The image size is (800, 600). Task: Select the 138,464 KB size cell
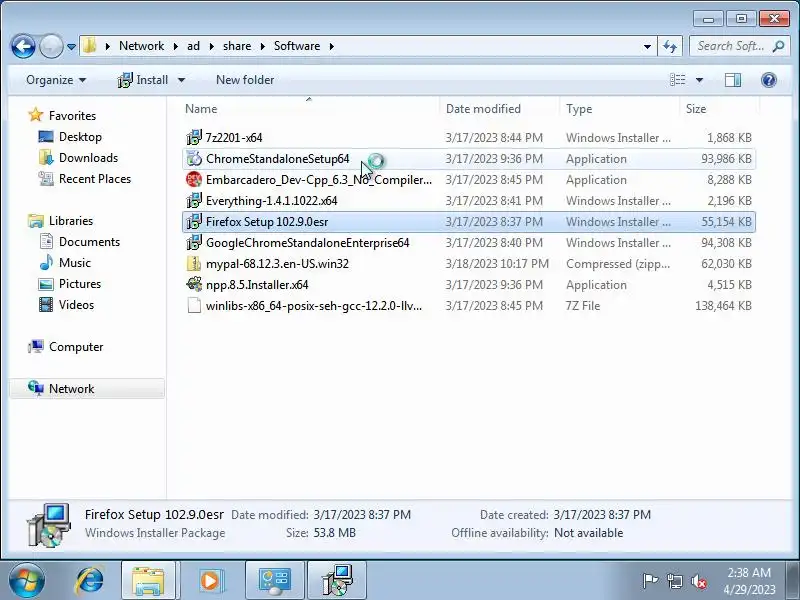tap(723, 306)
